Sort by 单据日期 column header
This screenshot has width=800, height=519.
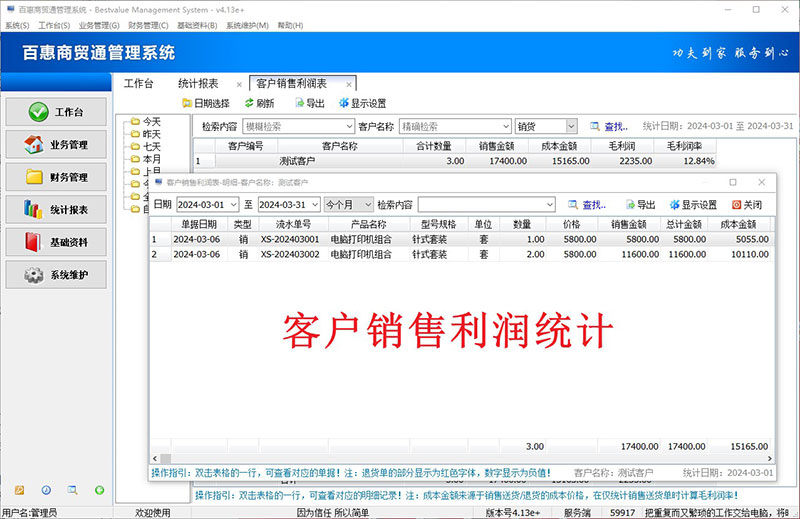[x=199, y=224]
